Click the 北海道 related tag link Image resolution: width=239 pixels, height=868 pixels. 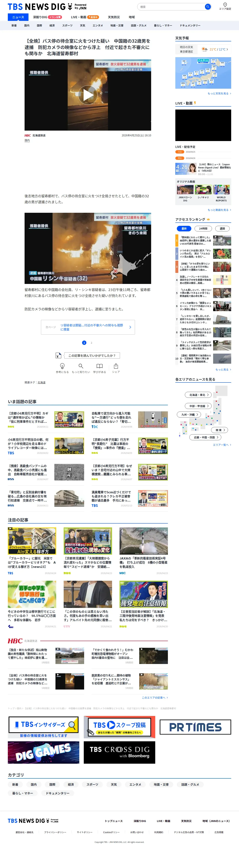tap(41, 382)
